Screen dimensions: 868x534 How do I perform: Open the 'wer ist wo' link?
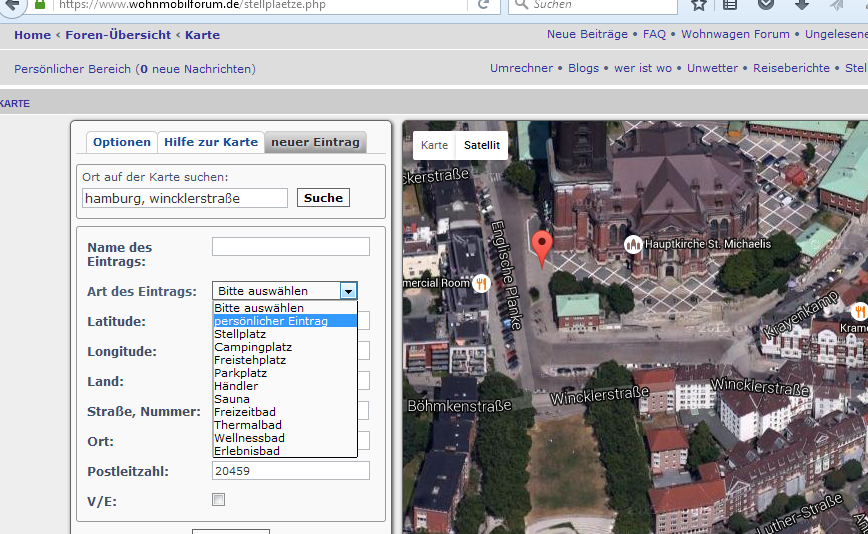tap(643, 68)
